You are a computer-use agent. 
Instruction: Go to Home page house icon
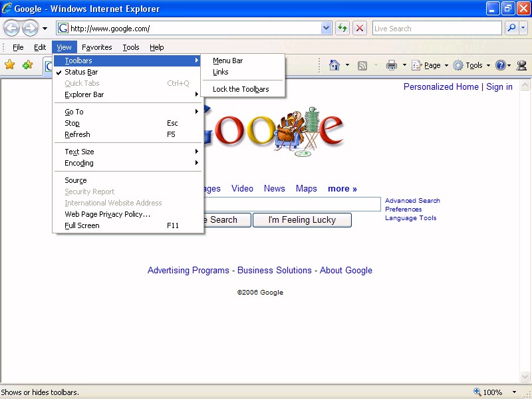click(x=334, y=65)
